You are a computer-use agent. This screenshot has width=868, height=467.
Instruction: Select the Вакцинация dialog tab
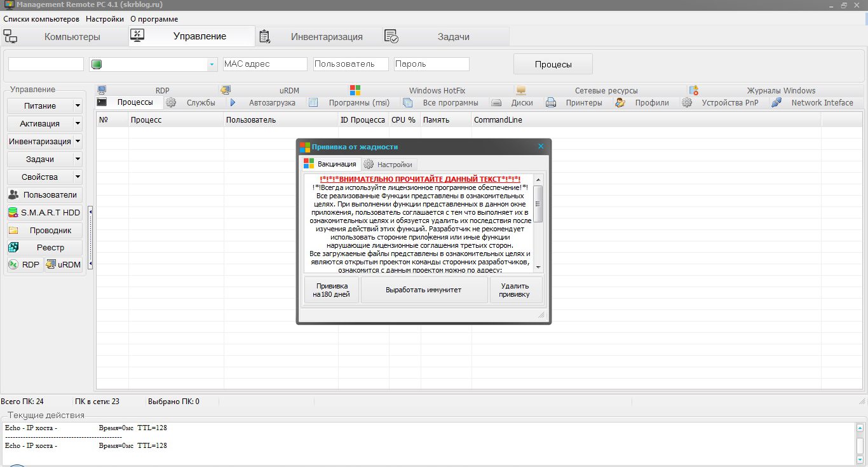tap(330, 164)
